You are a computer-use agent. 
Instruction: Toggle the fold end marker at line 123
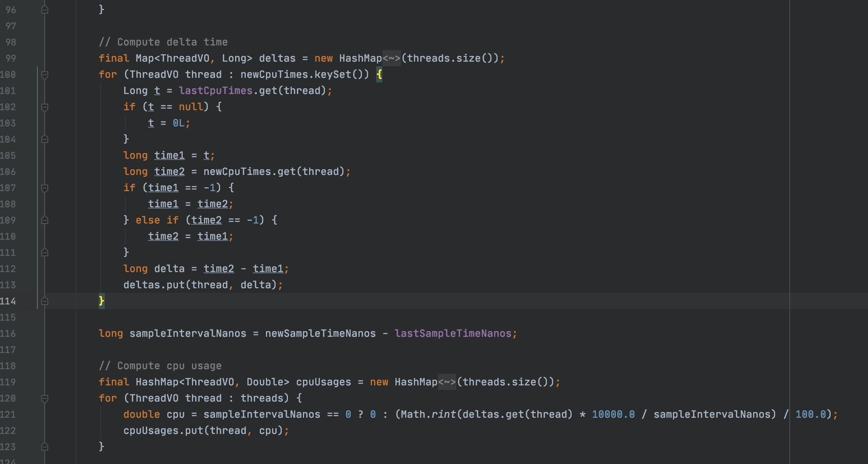point(45,447)
